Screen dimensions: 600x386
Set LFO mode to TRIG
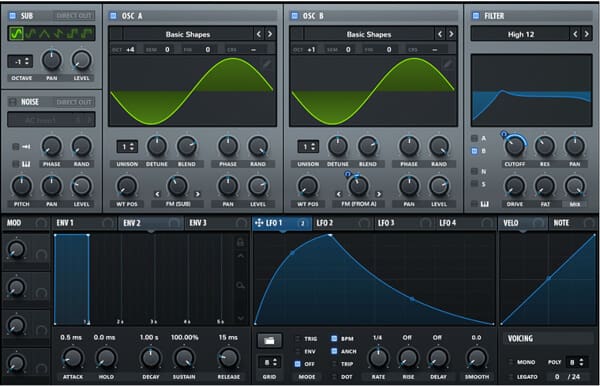click(x=297, y=339)
